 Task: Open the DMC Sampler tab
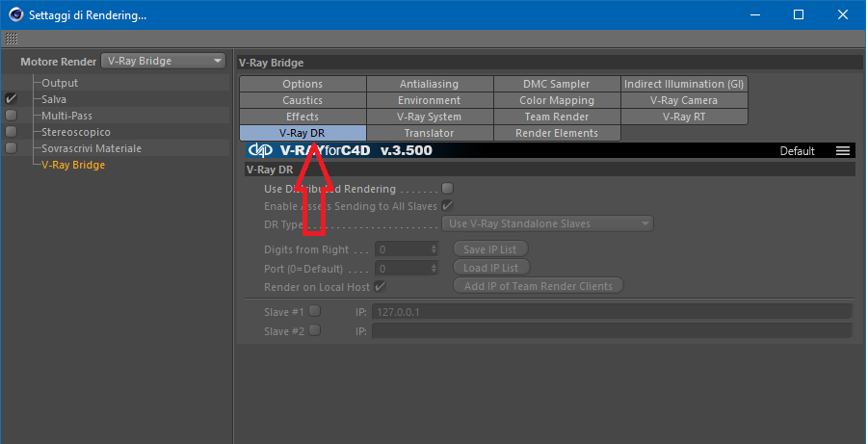point(557,84)
